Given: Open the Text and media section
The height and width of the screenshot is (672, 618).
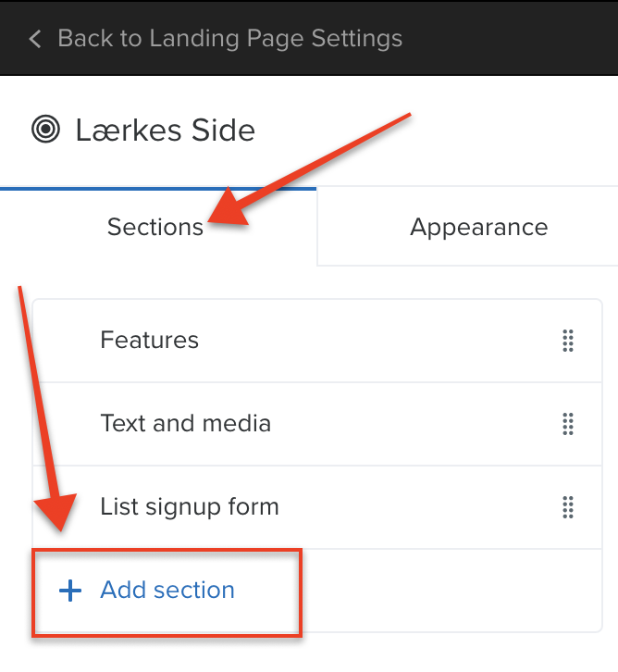Looking at the screenshot, I should tap(317, 424).
